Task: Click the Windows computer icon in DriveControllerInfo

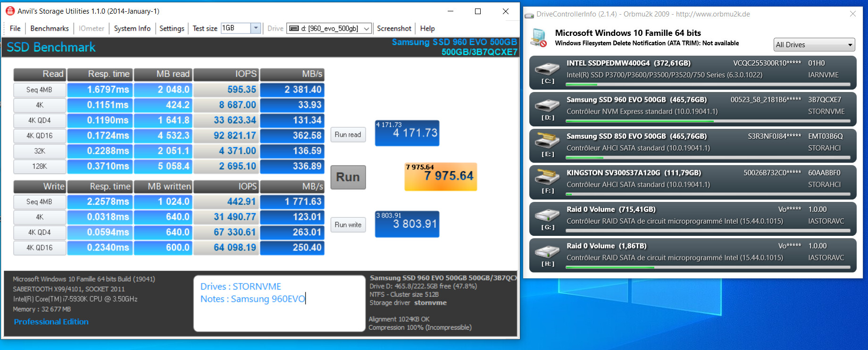Action: [538, 38]
